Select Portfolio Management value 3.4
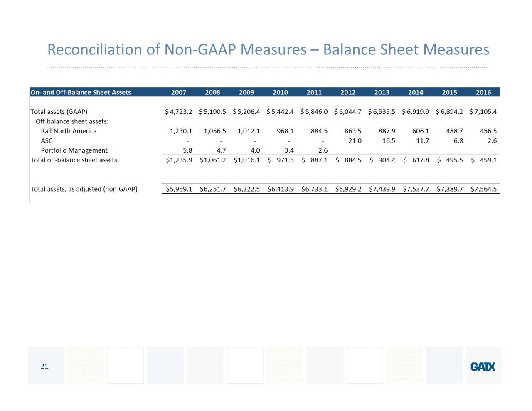The width and height of the screenshot is (532, 411). tap(289, 150)
